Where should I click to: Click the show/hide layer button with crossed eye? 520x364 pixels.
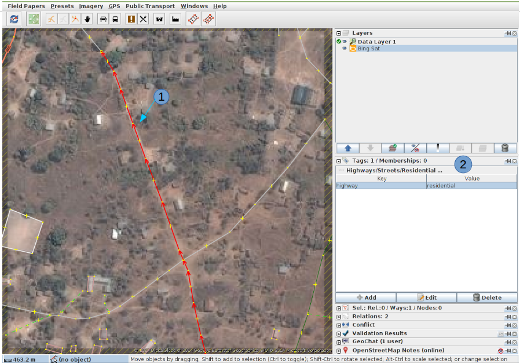415,148
